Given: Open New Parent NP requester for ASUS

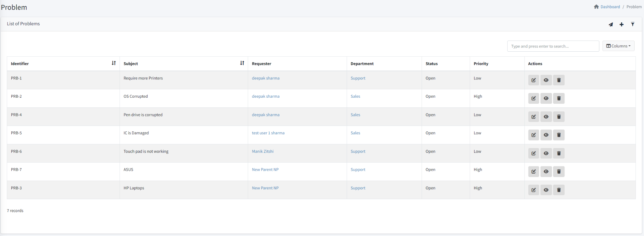Looking at the screenshot, I should click(x=265, y=170).
